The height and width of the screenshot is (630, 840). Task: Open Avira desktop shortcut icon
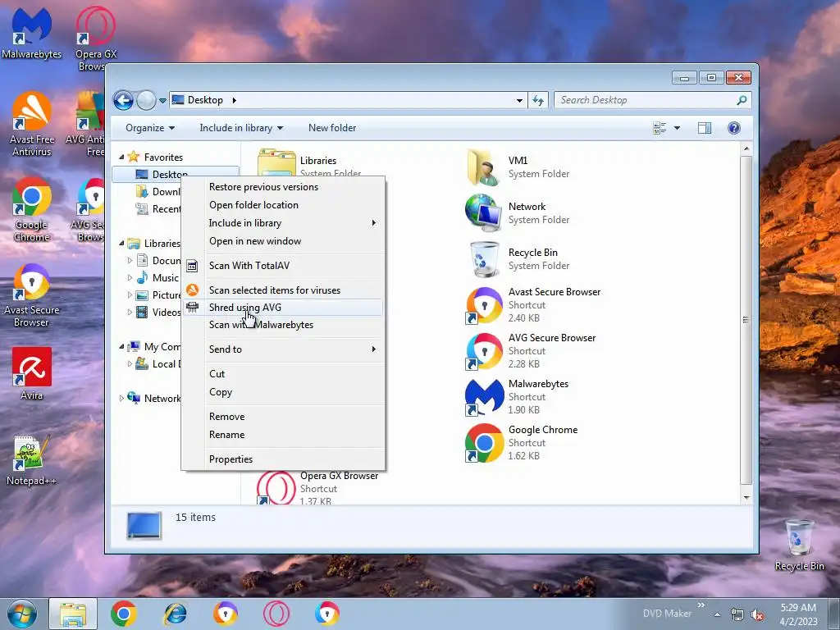click(32, 367)
